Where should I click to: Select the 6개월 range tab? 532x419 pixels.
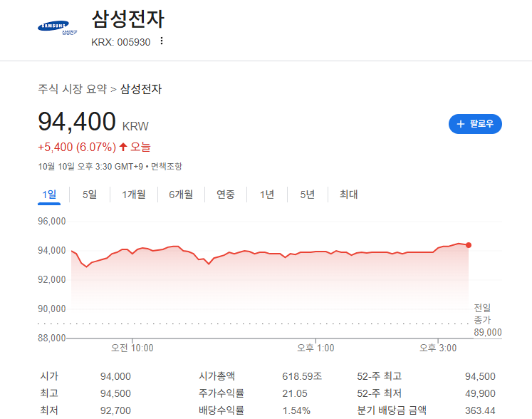(x=181, y=195)
